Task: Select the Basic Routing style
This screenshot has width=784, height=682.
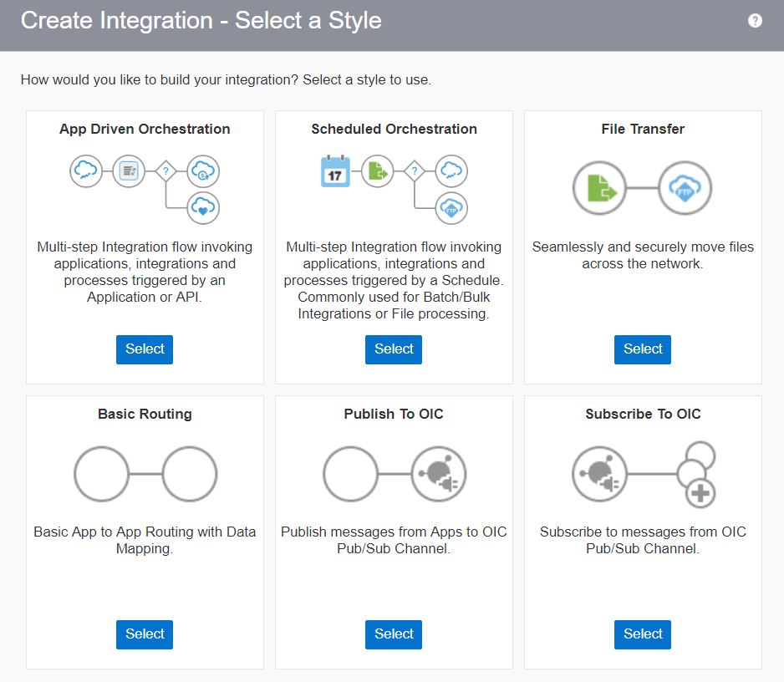Action: (x=145, y=634)
